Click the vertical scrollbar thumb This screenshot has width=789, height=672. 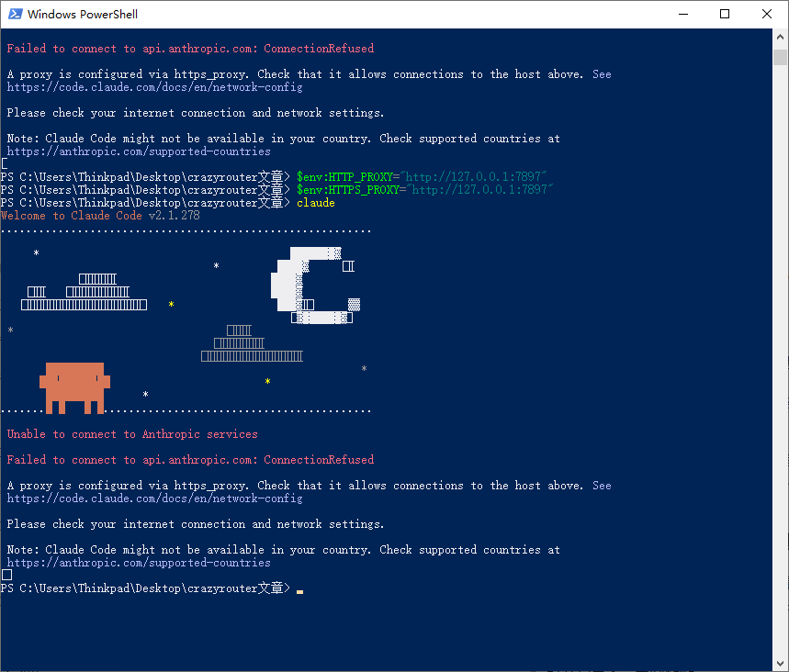780,57
